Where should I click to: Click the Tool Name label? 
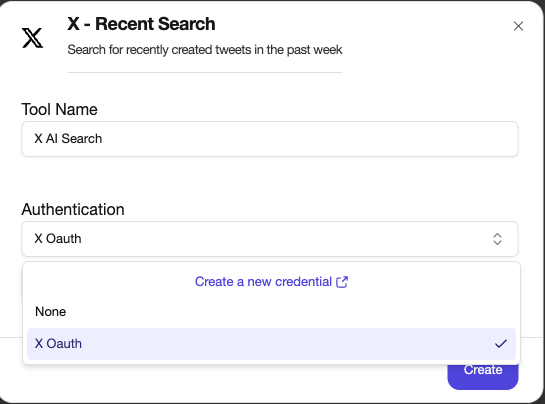pos(59,110)
